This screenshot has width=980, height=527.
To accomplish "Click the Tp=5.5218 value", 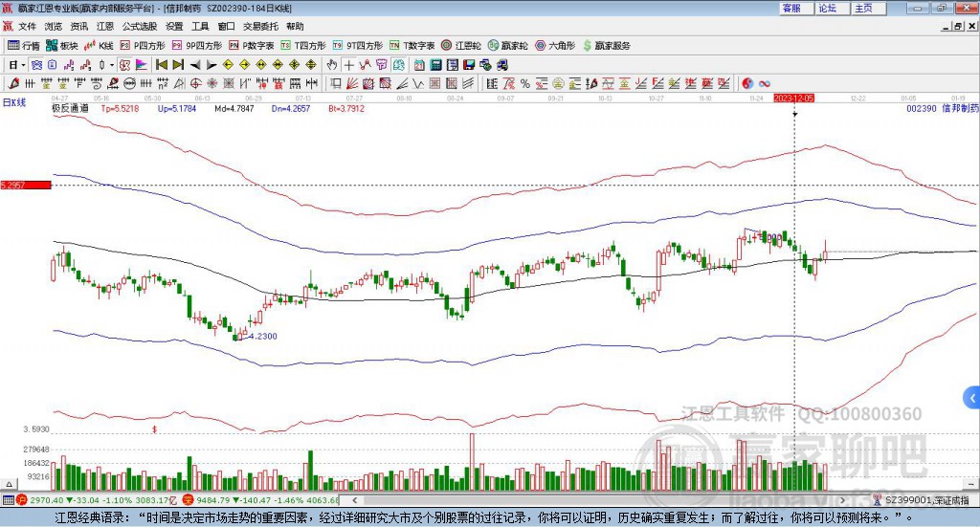I will [x=120, y=108].
